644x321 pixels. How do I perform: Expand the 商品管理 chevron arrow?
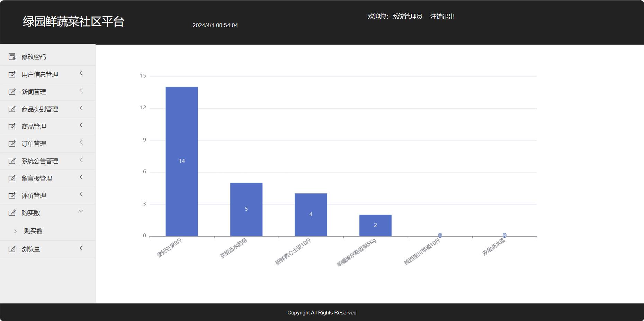point(81,125)
